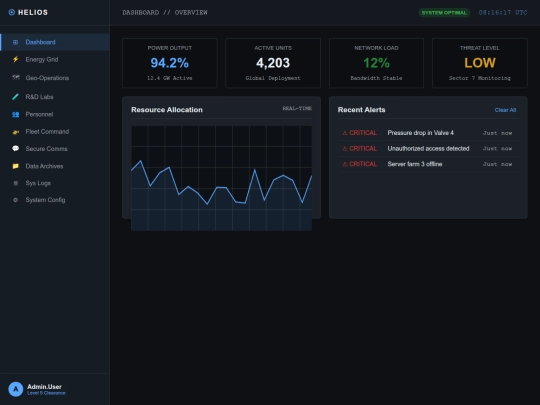Screen dimensions: 540x405
Task: Click warning icon on Unauthorized access alert
Action: (x=345, y=148)
